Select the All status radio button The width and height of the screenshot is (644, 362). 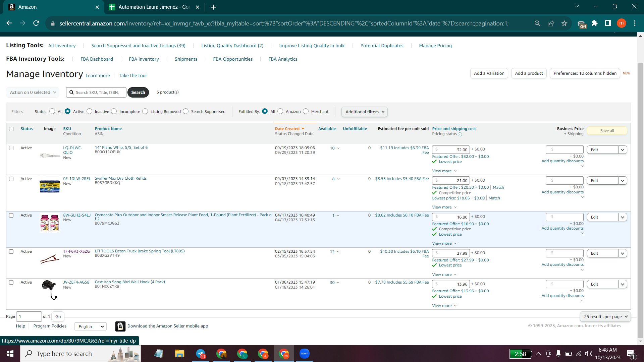click(x=52, y=111)
